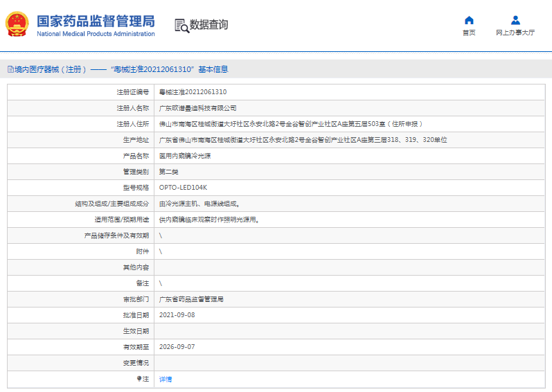Click the 适用范围/预期用途 label
Screen dimensions: 552x392
coord(121,220)
